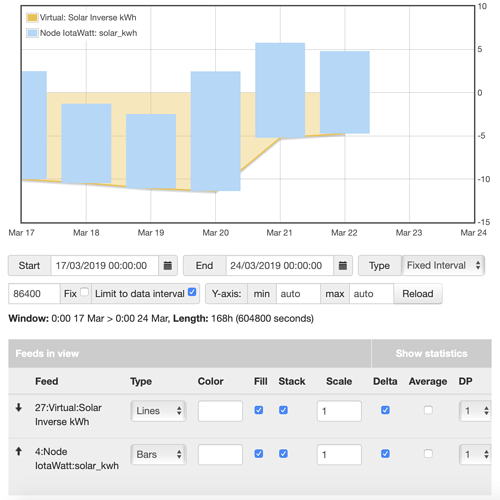This screenshot has width=500, height=500.
Task: Click the Show statistics tab
Action: 431,353
